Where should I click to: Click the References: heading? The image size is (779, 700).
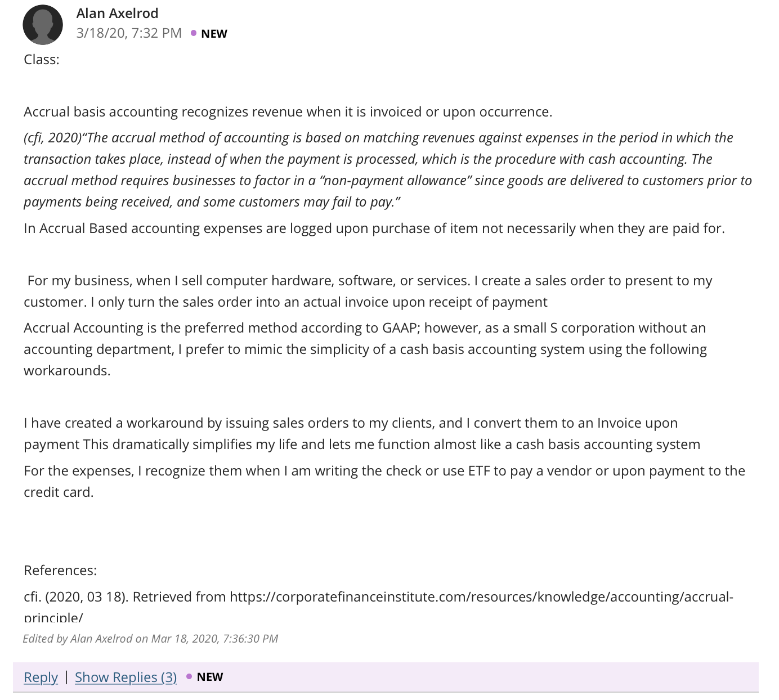[x=60, y=571]
